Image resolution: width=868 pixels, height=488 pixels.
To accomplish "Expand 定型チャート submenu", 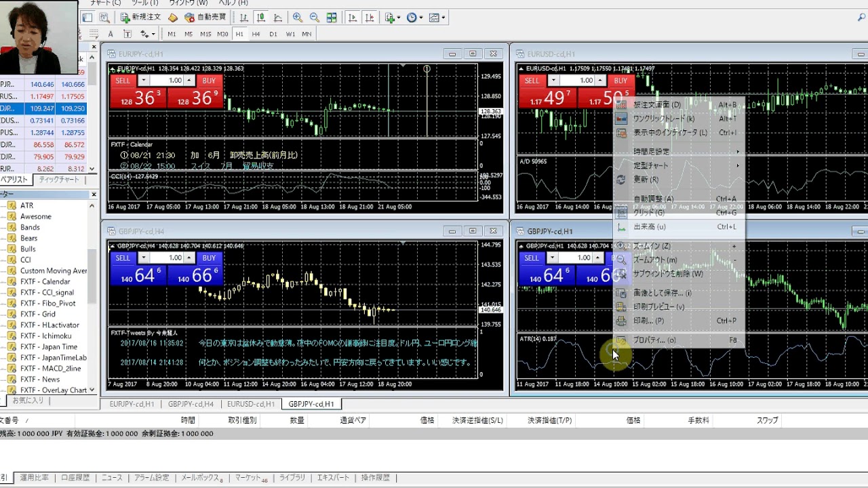I will tap(678, 165).
